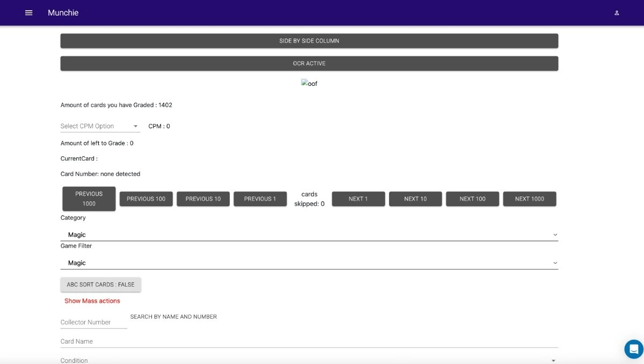
Task: Toggle ABC SORT CARDS to true
Action: click(100, 284)
